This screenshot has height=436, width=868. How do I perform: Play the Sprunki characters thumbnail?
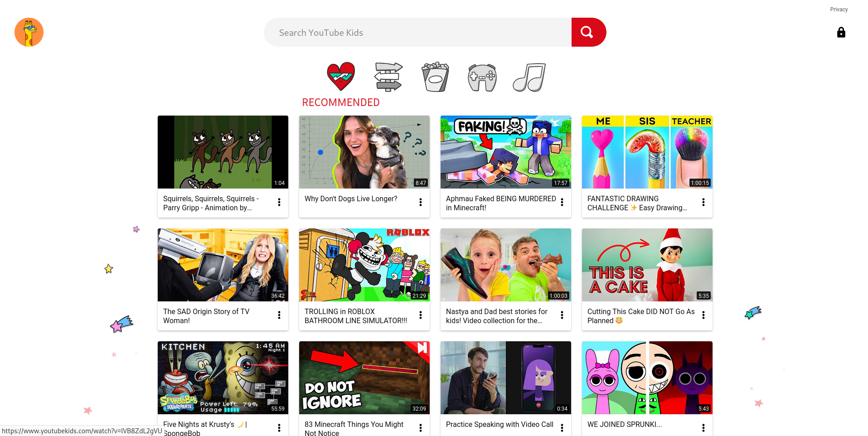[647, 378]
